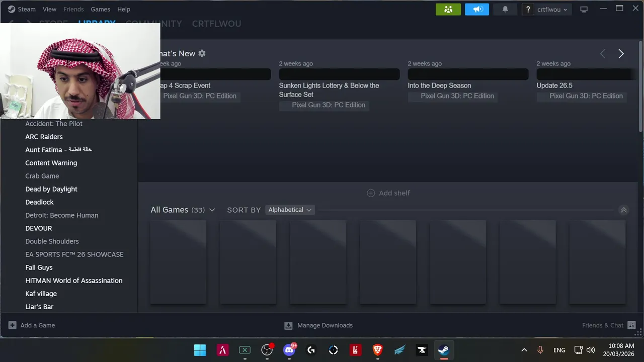Image resolution: width=644 pixels, height=362 pixels.
Task: Click the microphone tray icon
Action: [540, 350]
